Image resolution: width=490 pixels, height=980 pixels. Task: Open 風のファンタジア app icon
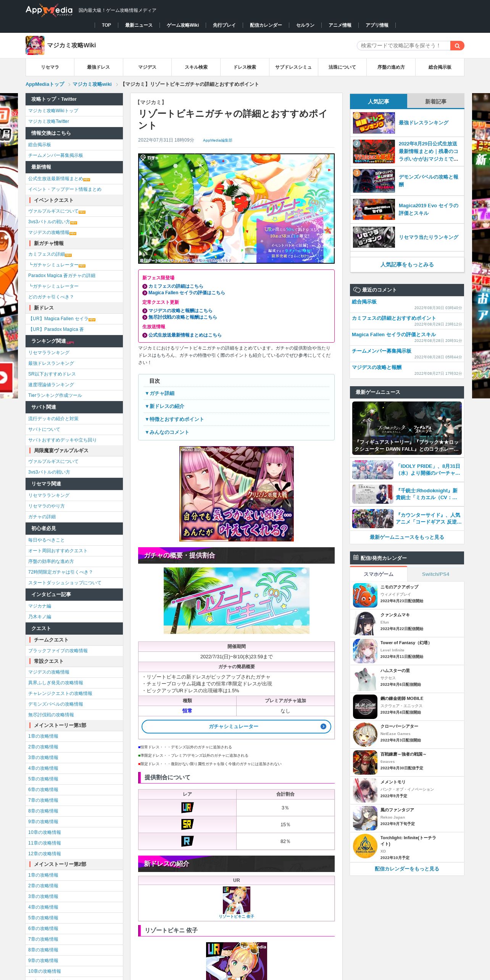tap(365, 818)
